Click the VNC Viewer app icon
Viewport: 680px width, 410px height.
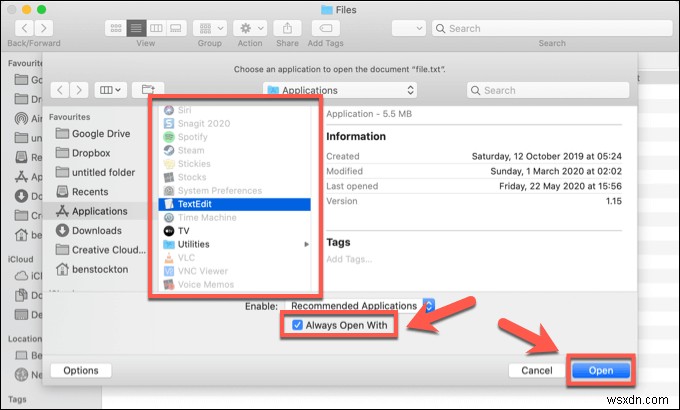(x=169, y=271)
